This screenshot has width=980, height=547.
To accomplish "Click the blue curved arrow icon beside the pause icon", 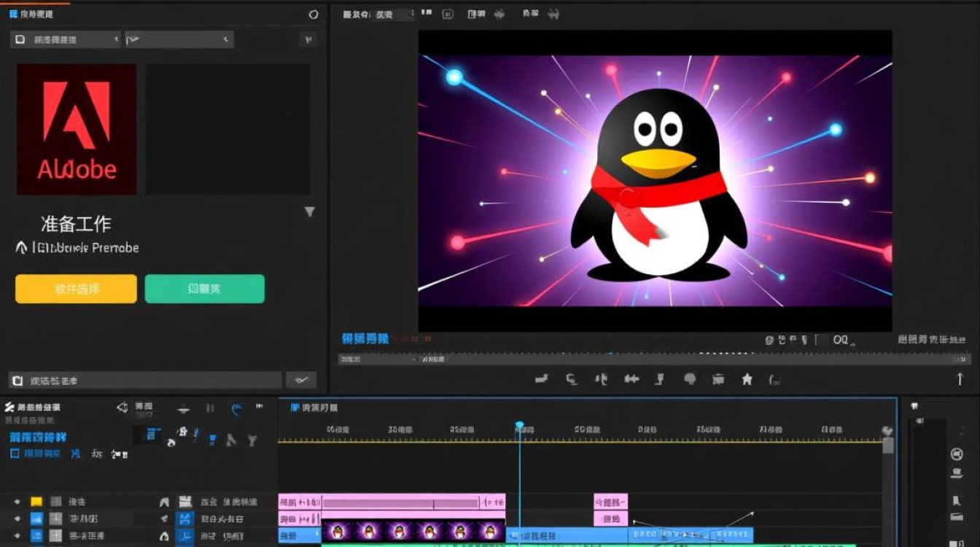I will [236, 409].
